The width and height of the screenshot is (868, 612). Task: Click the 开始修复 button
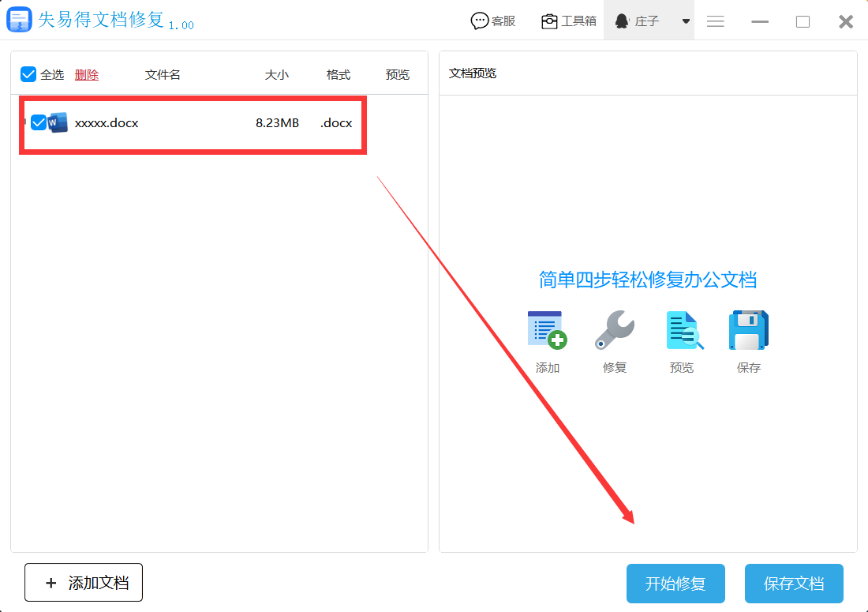click(x=675, y=584)
